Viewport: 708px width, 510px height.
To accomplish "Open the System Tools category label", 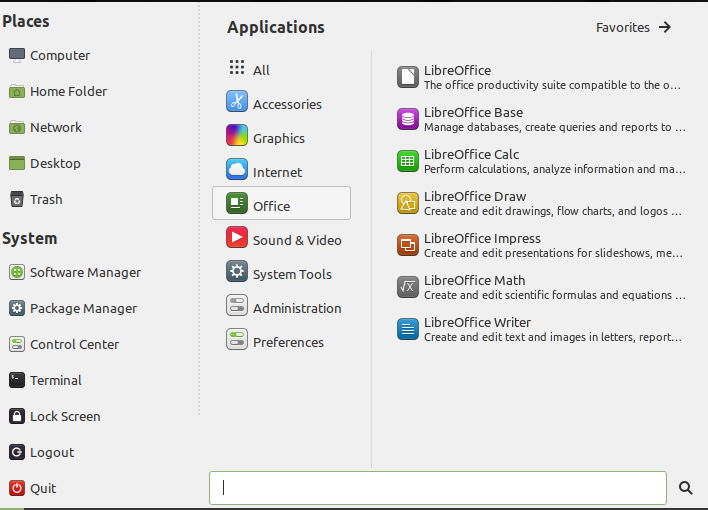I will click(292, 274).
